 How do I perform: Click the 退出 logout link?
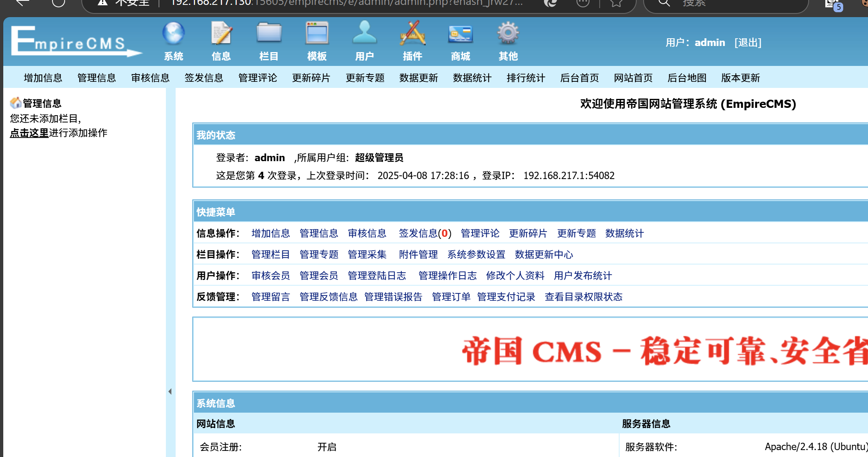pyautogui.click(x=748, y=42)
